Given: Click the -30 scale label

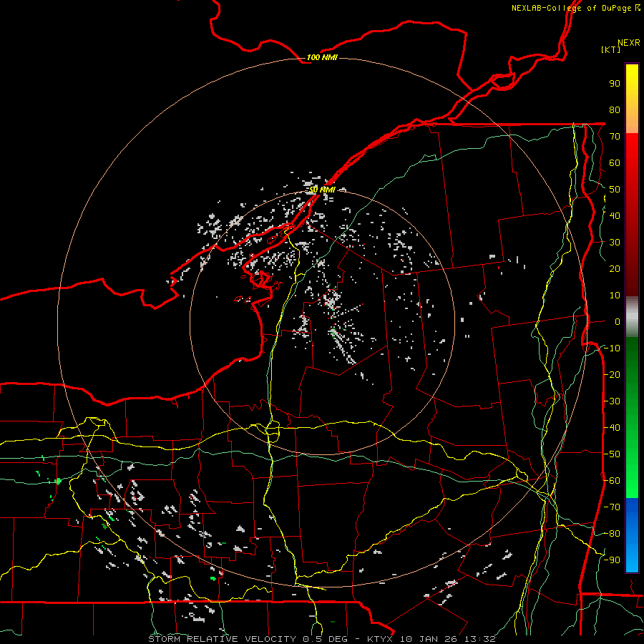Looking at the screenshot, I should tap(612, 401).
